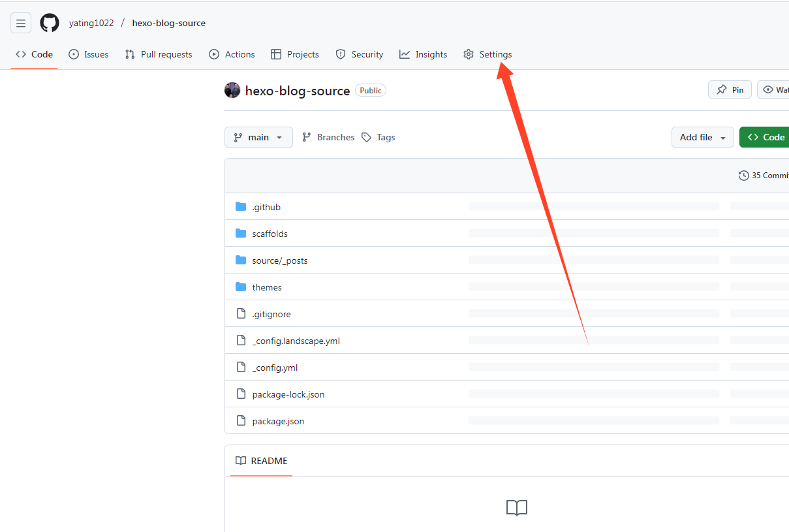Open the yating1022 user profile link
This screenshot has height=532, width=789.
(91, 23)
